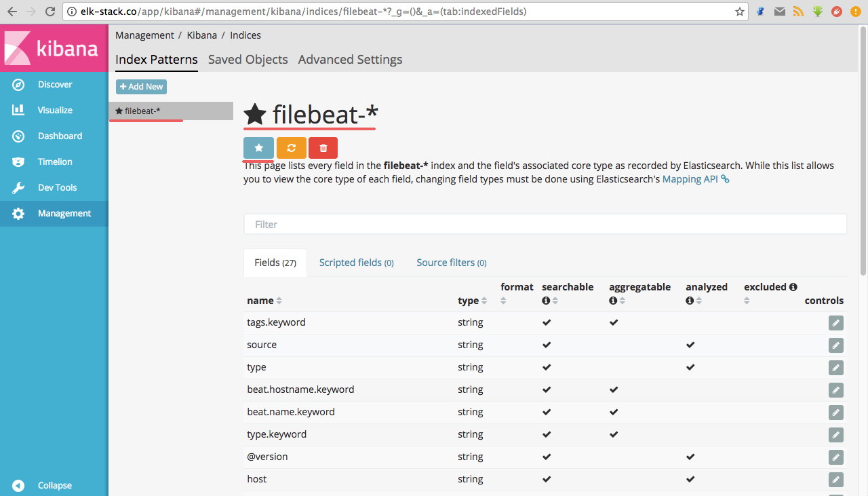This screenshot has width=868, height=496.
Task: Go to Dashboard in sidebar
Action: click(x=59, y=136)
